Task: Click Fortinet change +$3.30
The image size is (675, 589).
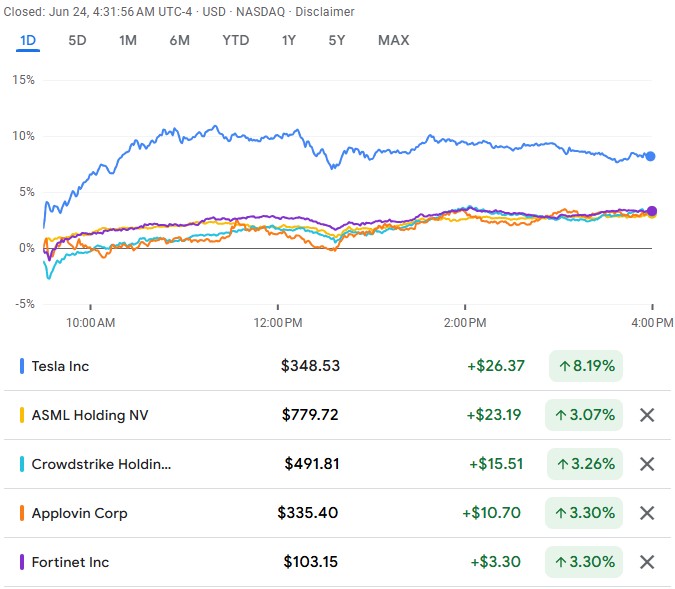Action: coord(495,562)
